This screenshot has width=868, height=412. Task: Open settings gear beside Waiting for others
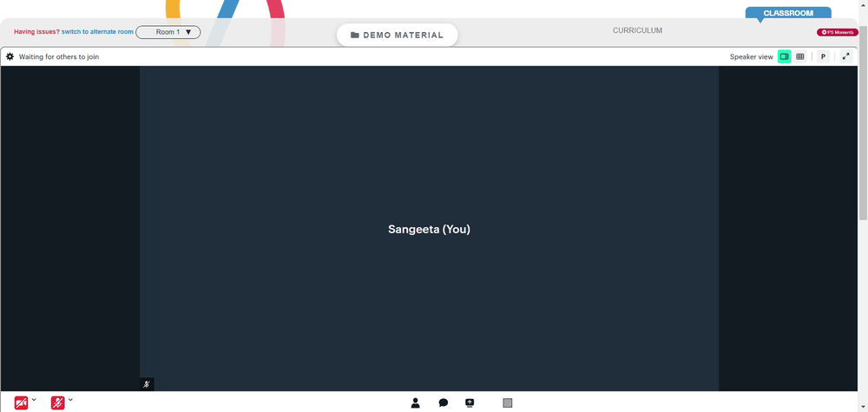click(x=10, y=56)
